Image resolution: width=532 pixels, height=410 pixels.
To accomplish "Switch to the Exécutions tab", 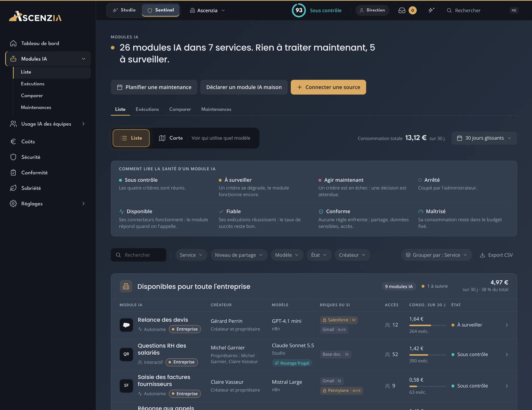I will tap(147, 109).
